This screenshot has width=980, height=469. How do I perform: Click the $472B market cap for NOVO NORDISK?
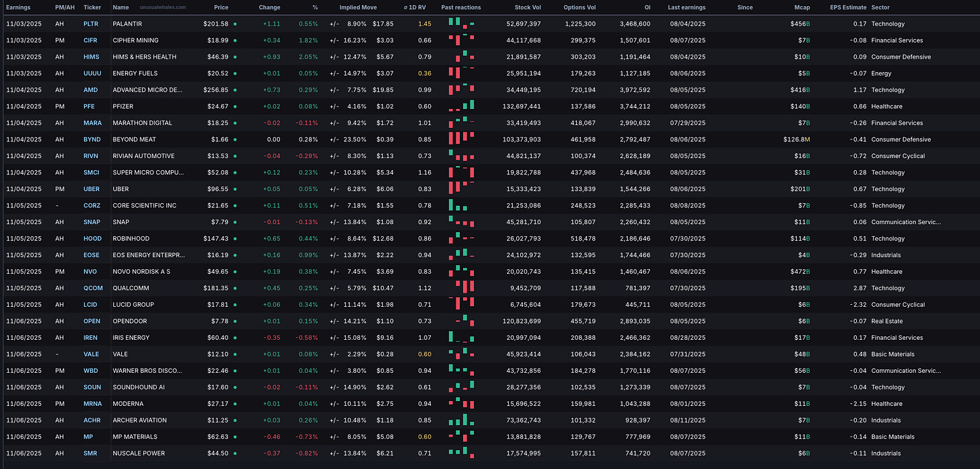coord(800,272)
